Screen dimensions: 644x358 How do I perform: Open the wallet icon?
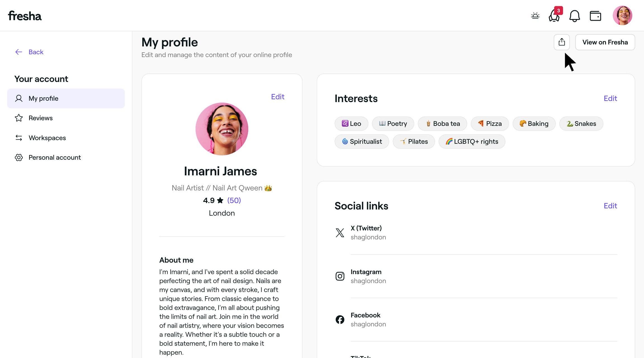click(x=595, y=16)
